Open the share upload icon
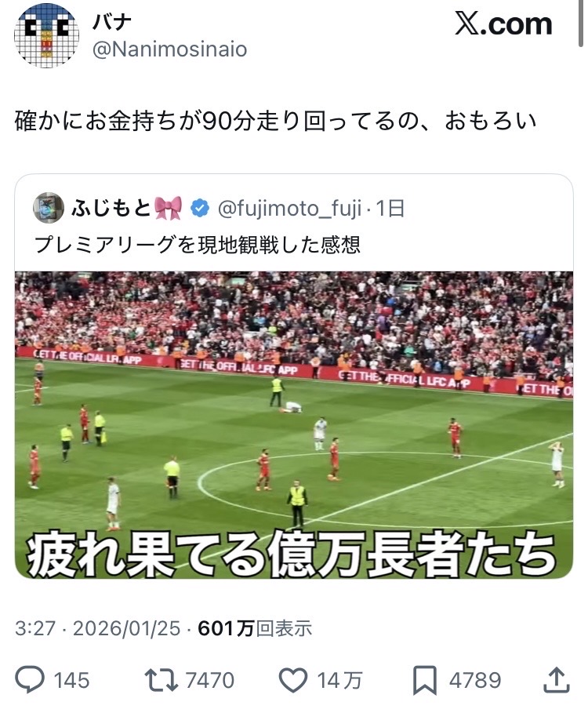The width and height of the screenshot is (588, 720). pyautogui.click(x=557, y=680)
